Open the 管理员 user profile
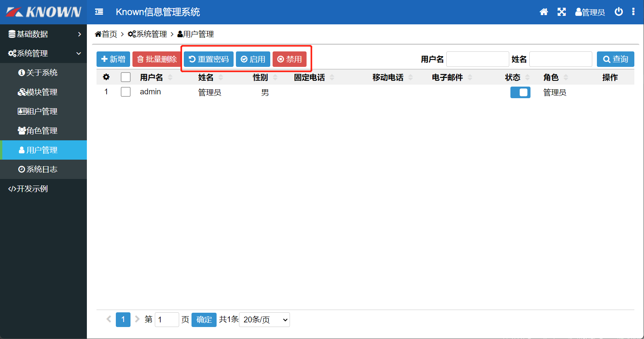Viewport: 644px width, 339px height. (x=590, y=12)
